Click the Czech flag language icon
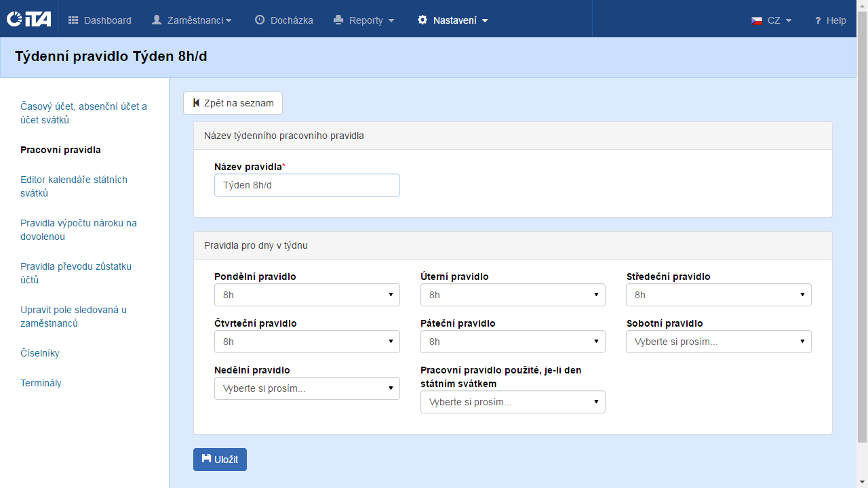 point(757,20)
